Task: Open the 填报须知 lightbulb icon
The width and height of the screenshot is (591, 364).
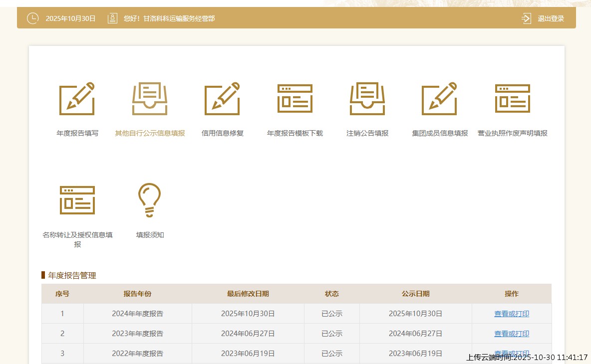Action: pyautogui.click(x=150, y=200)
